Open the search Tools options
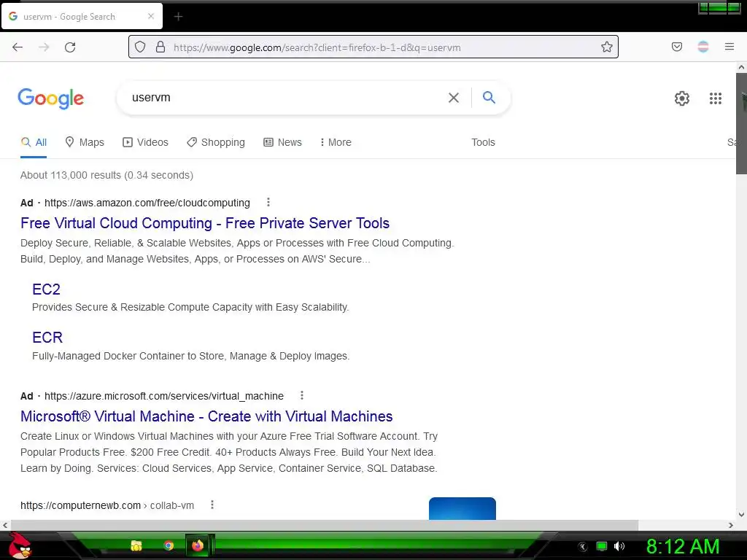 coord(483,142)
